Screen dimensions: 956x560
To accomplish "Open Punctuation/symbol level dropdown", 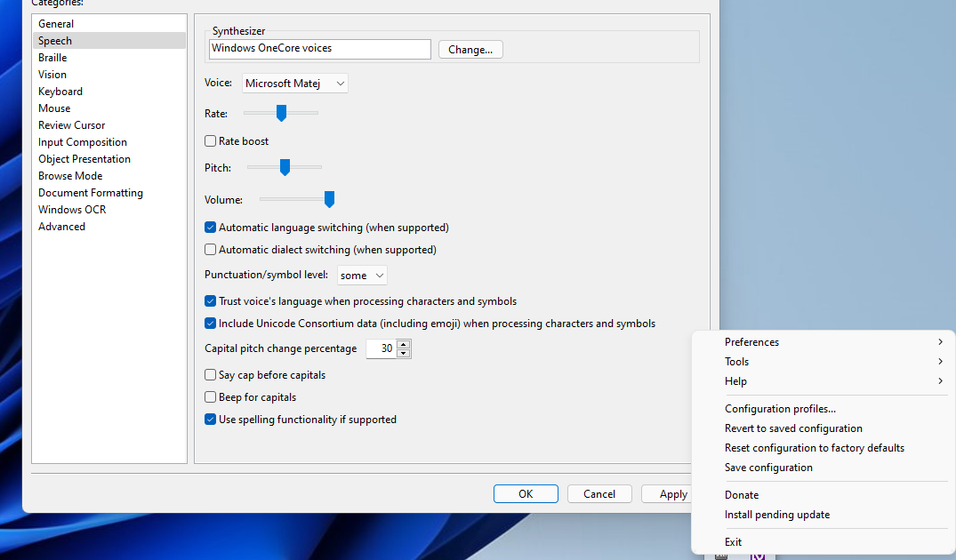I will [362, 276].
